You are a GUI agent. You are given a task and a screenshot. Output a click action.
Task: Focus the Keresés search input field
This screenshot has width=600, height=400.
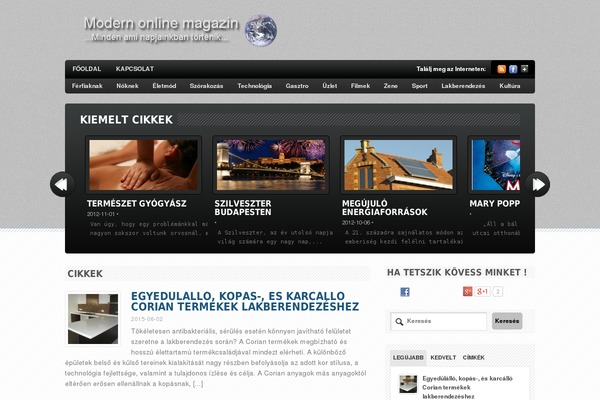pos(439,321)
